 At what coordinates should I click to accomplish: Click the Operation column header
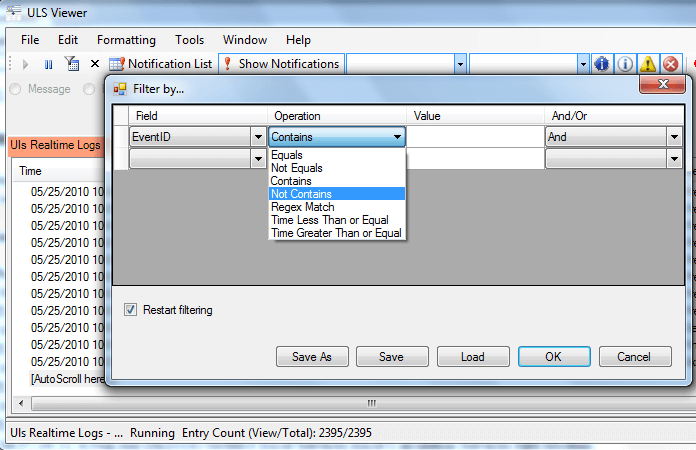click(337, 116)
